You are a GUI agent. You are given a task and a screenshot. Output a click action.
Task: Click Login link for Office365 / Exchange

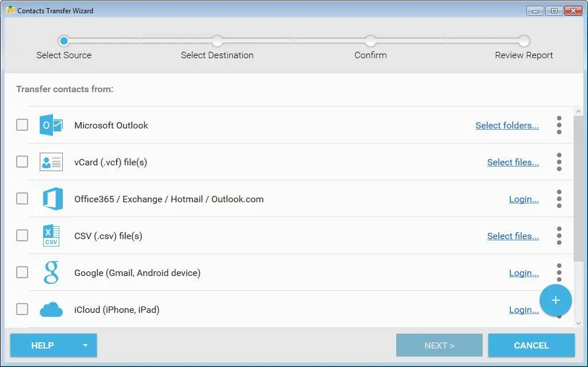pyautogui.click(x=524, y=199)
